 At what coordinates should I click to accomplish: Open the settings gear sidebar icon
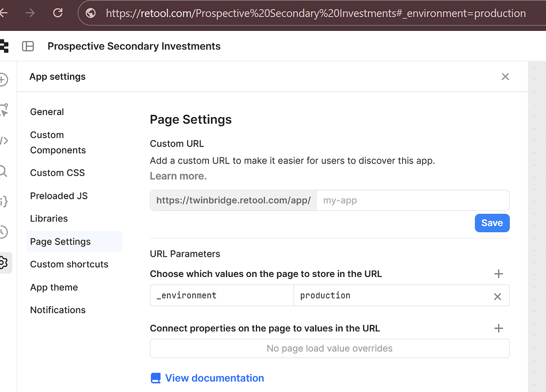click(4, 263)
